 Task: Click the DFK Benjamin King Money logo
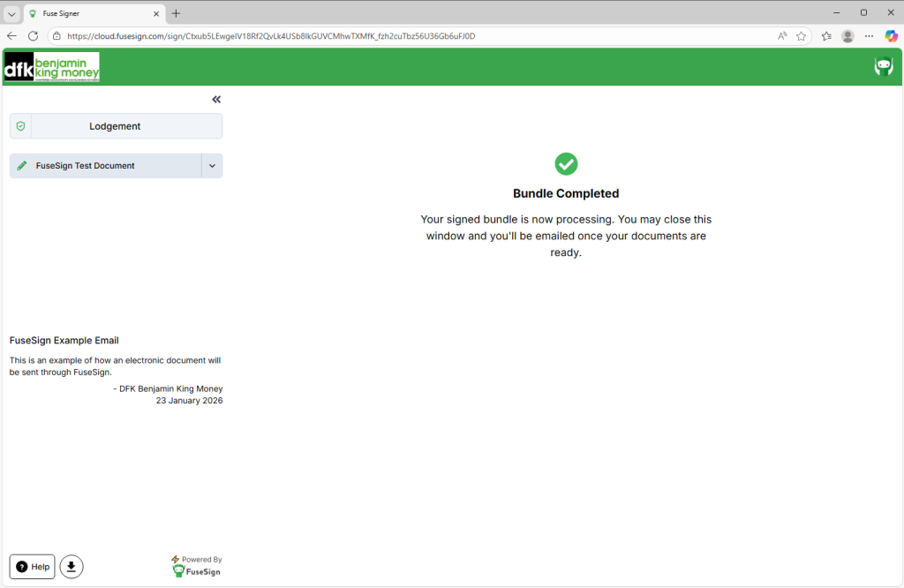pos(52,67)
